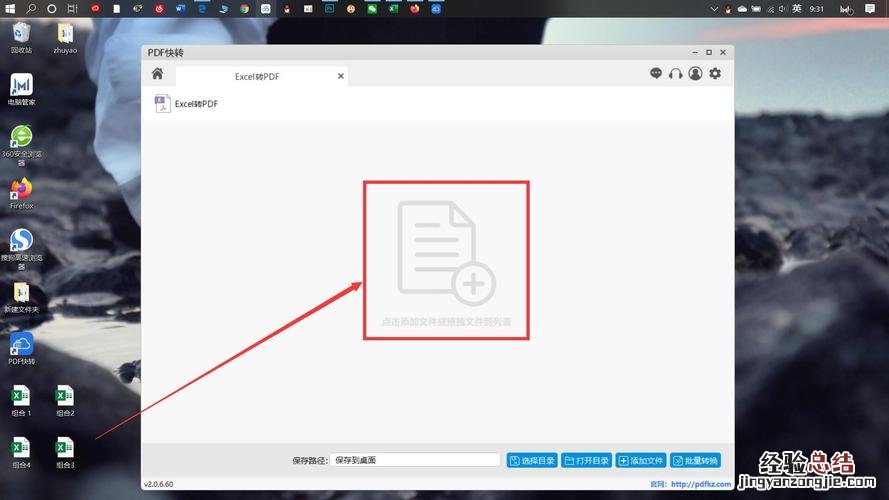
Task: Click the 选择目录 button
Action: 531,461
